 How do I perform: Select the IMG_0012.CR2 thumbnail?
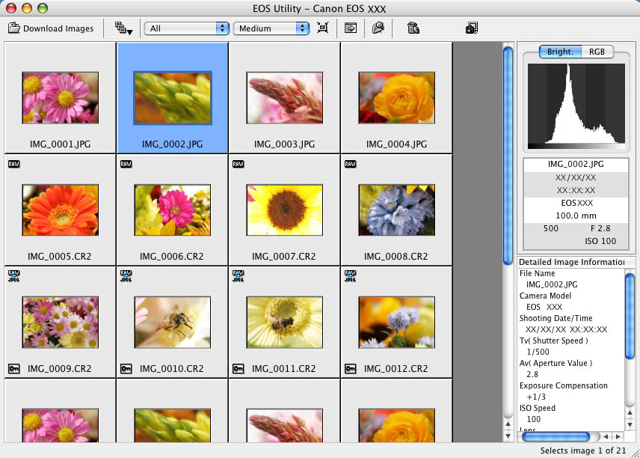[x=397, y=322]
